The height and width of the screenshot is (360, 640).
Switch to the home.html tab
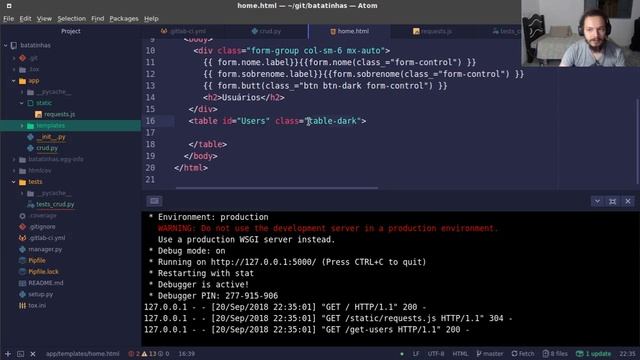(x=349, y=31)
